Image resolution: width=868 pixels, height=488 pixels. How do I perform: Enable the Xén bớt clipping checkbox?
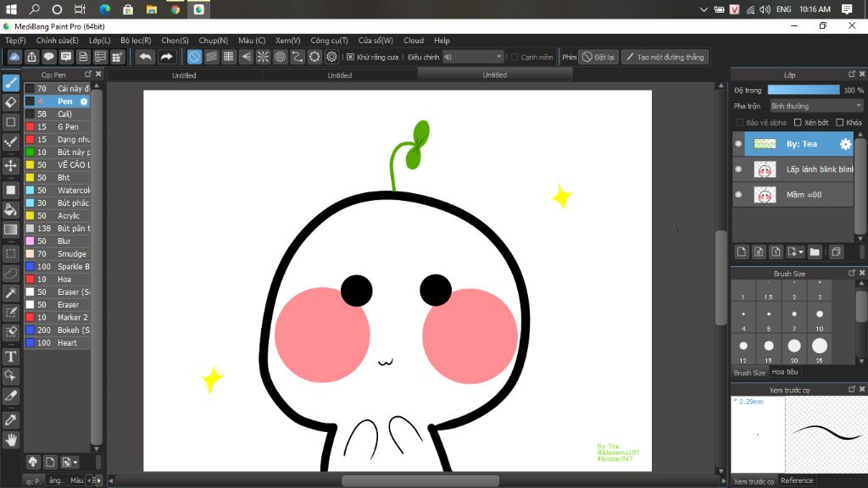click(x=798, y=122)
